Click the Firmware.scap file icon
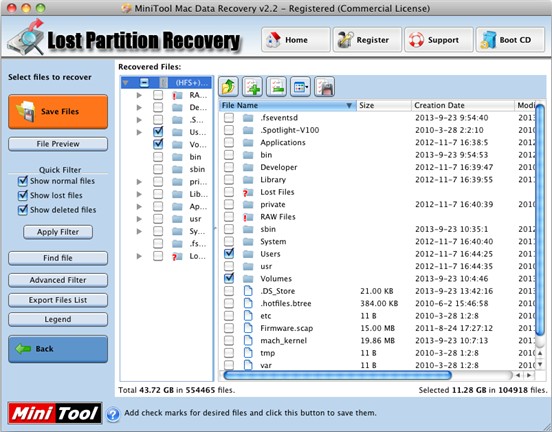 pos(248,328)
